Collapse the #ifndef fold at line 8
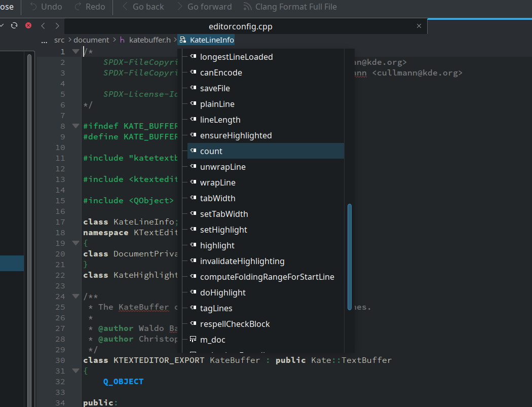532x407 pixels. tap(75, 126)
